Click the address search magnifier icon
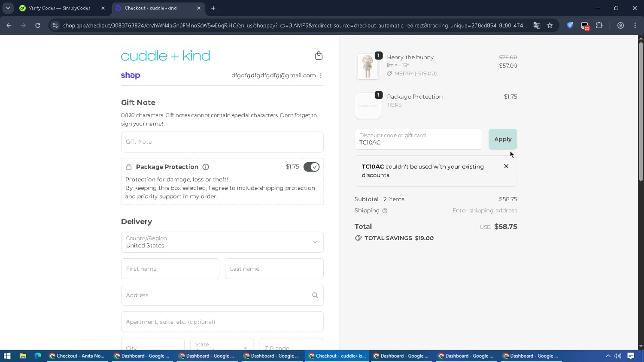This screenshot has height=362, width=644. pyautogui.click(x=315, y=295)
